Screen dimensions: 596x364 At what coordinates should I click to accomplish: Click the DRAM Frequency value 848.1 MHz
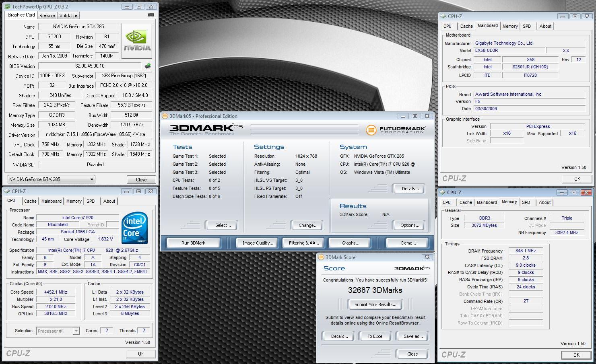click(x=526, y=251)
